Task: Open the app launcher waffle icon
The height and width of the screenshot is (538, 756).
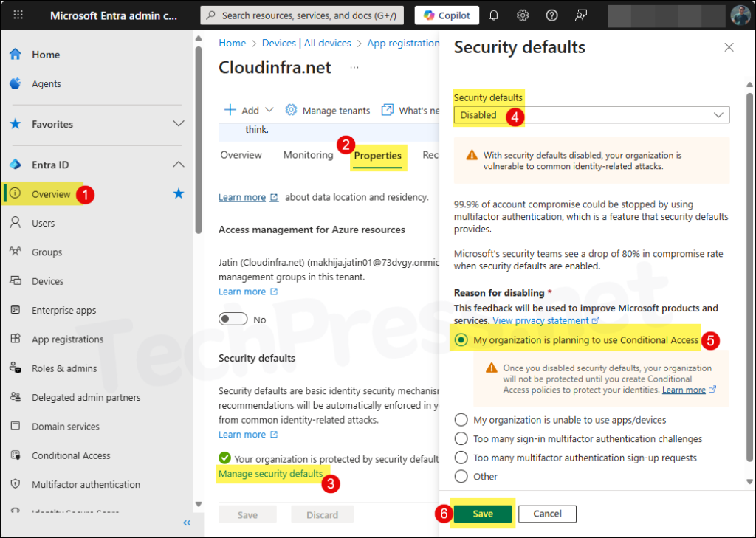Action: 18,15
